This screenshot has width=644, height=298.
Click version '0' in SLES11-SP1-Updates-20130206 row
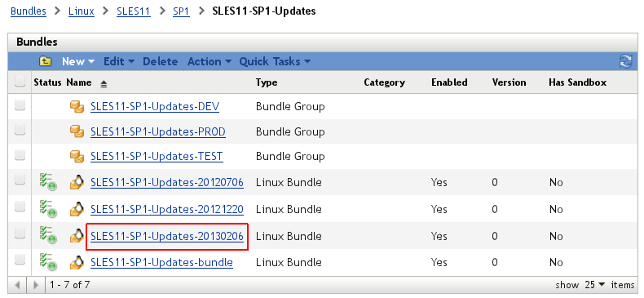pos(495,236)
